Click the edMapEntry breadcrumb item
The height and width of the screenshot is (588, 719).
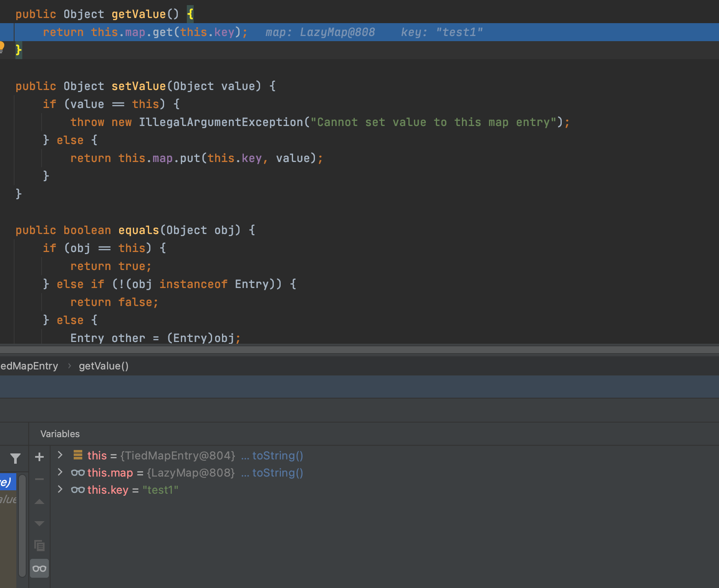pos(29,366)
